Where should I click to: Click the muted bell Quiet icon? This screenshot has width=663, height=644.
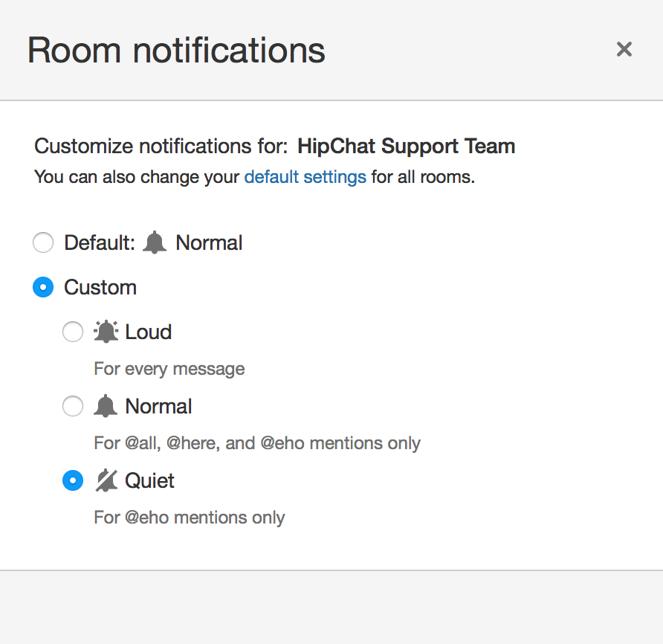(x=106, y=480)
